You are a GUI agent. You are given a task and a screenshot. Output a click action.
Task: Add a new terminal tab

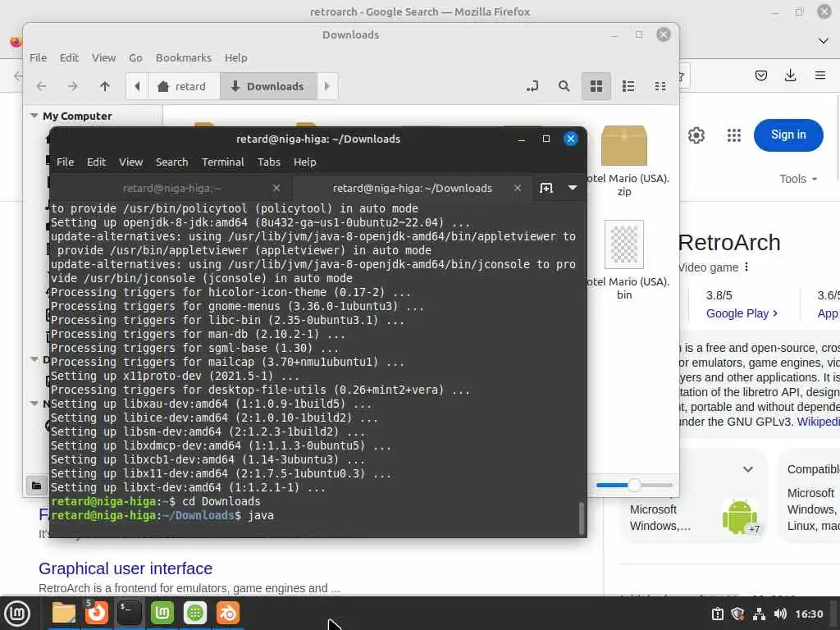coord(546,188)
